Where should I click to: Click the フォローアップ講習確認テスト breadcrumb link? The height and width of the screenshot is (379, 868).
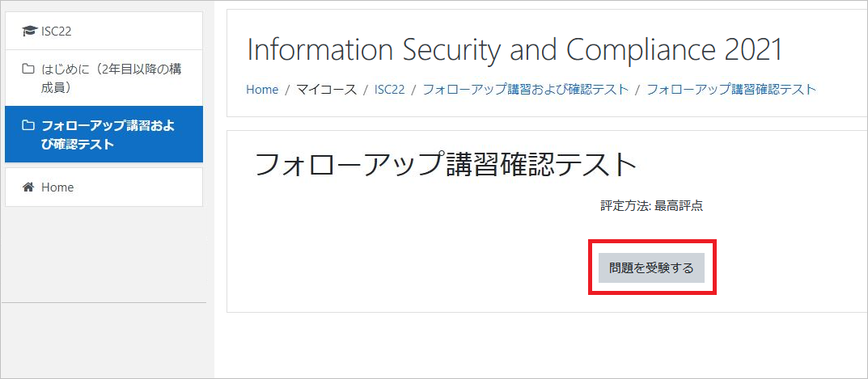pos(731,90)
